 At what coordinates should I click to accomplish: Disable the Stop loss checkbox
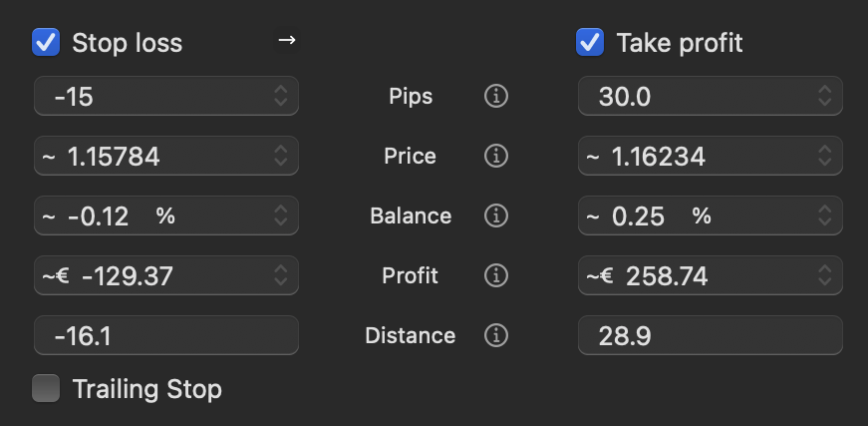[x=46, y=43]
